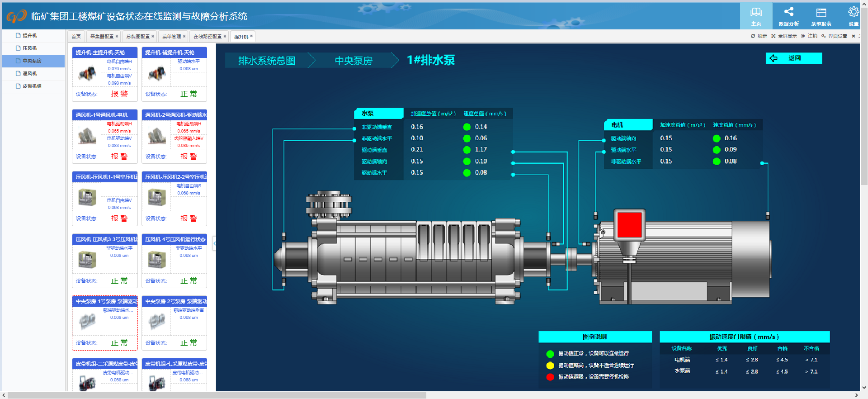Open the 通风机-2号通风机 card thumbnail
The image size is (868, 399).
(157, 135)
